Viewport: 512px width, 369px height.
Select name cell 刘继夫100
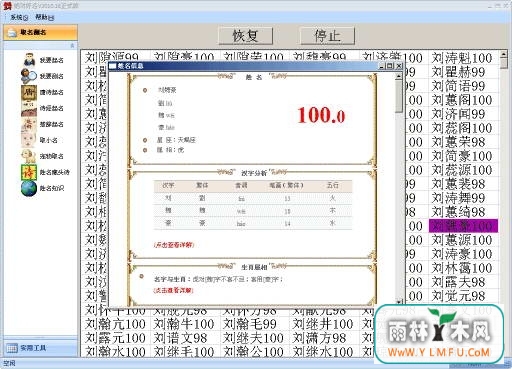pyautogui.click(x=254, y=338)
